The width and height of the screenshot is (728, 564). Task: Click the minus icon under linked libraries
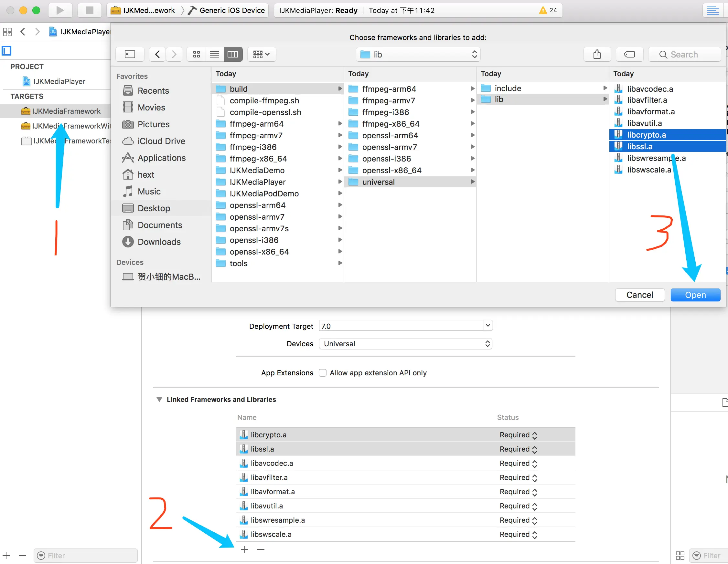261,549
